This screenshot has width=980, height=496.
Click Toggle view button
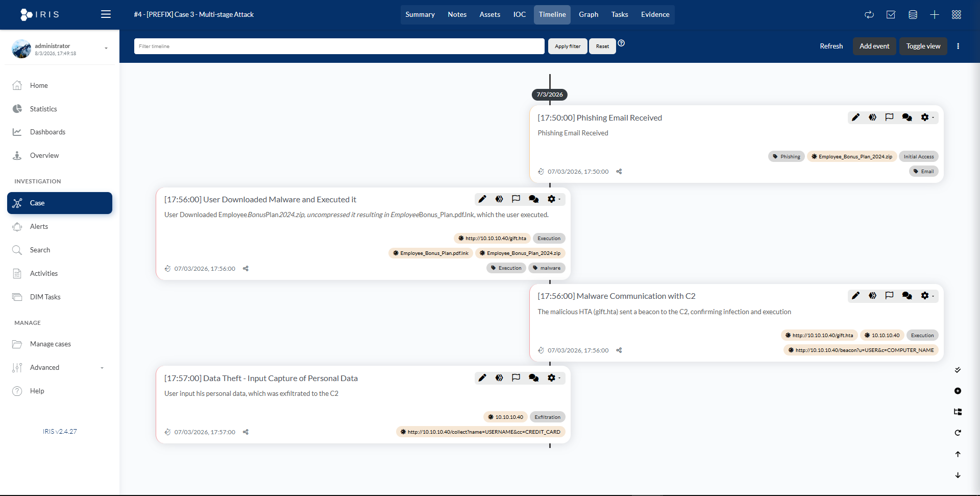click(x=923, y=46)
